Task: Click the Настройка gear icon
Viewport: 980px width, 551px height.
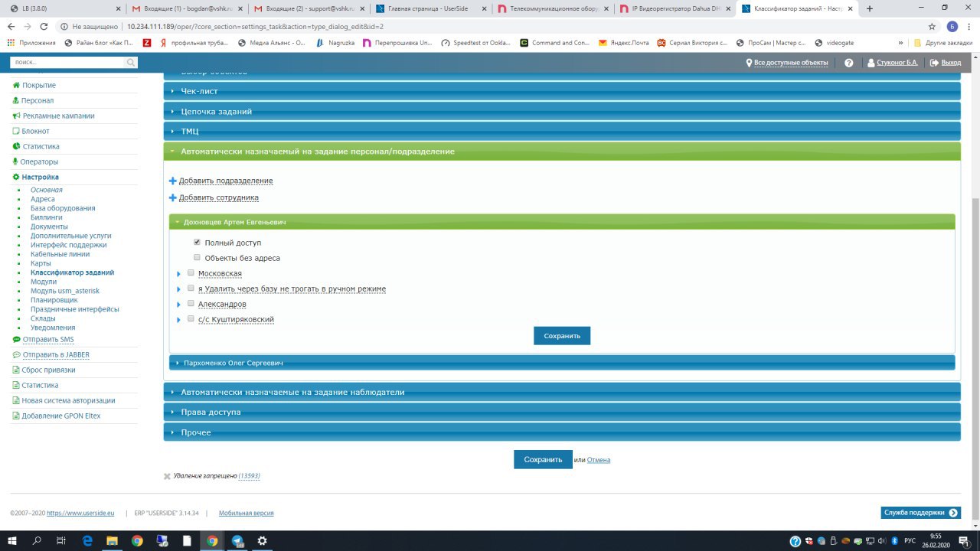Action: tap(16, 177)
